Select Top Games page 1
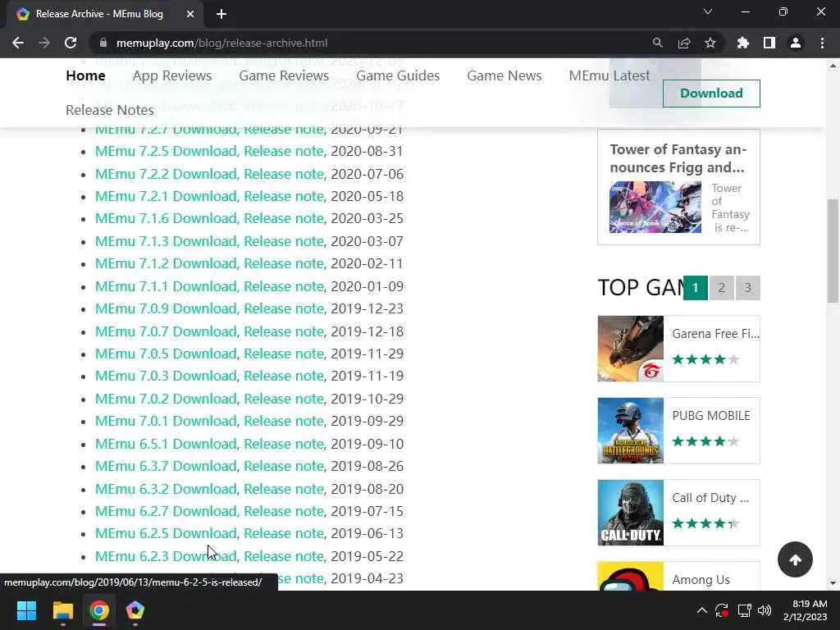Image resolution: width=840 pixels, height=630 pixels. [x=696, y=288]
